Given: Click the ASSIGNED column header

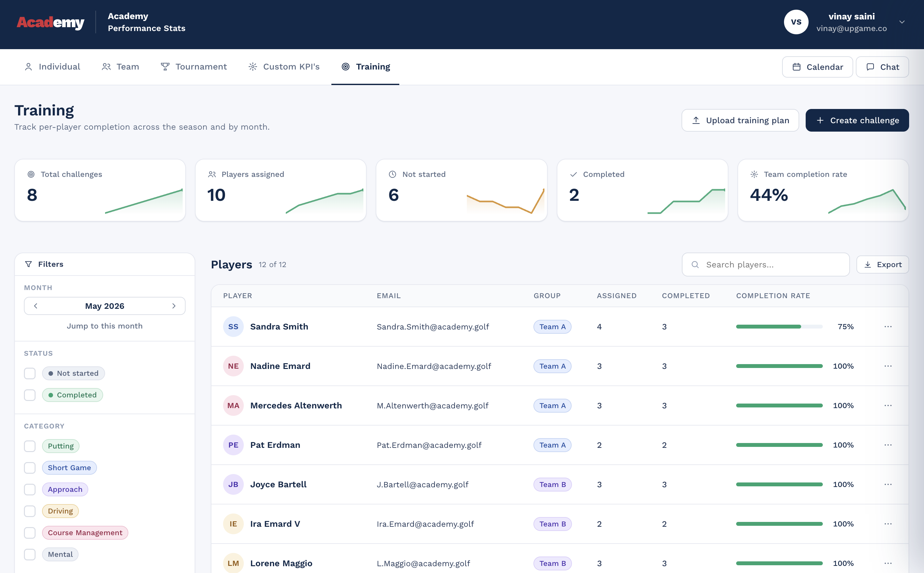Looking at the screenshot, I should coord(617,296).
